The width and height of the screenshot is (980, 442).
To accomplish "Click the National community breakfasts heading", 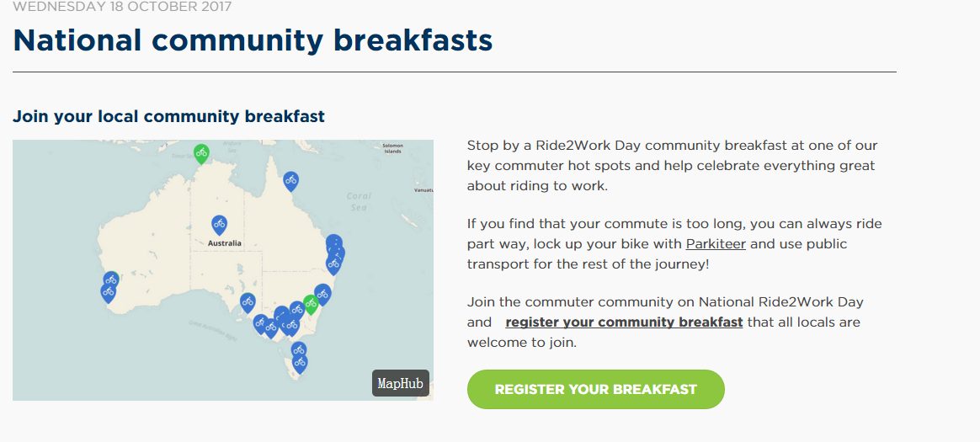I will 253,40.
